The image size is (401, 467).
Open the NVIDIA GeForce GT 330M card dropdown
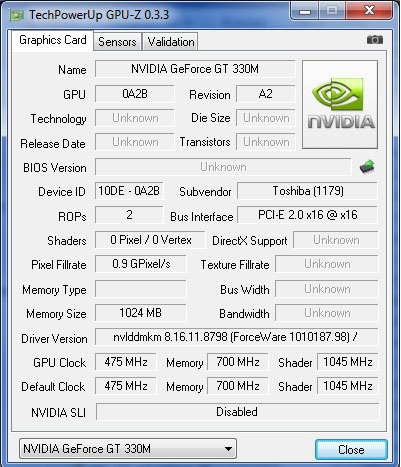[128, 449]
